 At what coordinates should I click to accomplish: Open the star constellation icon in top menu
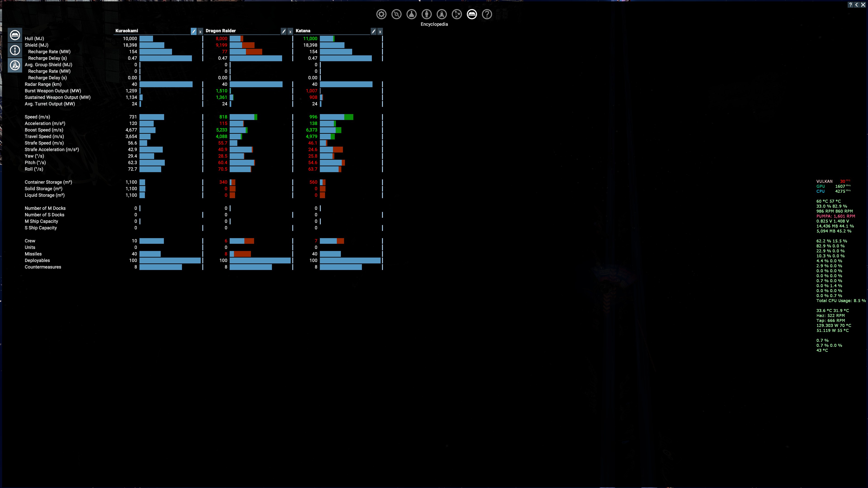click(457, 14)
